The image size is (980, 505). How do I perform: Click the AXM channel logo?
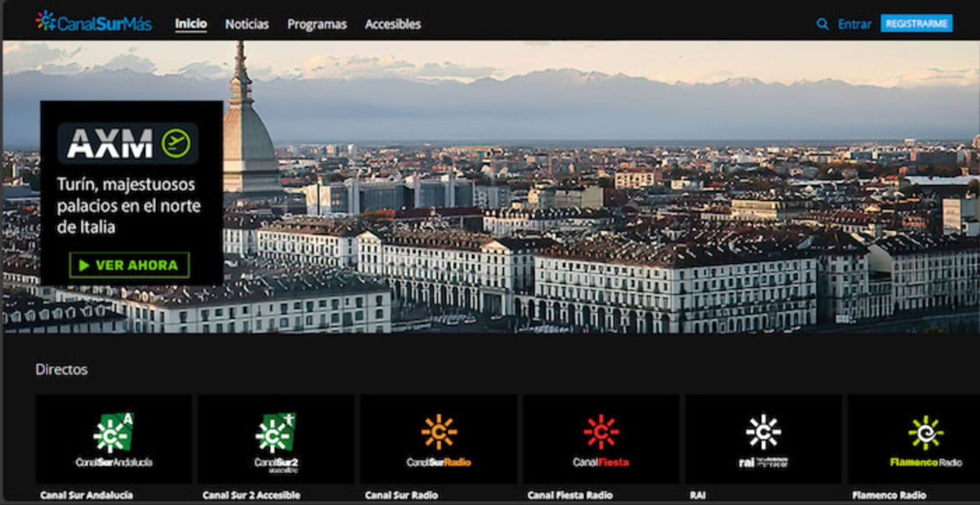tap(128, 143)
